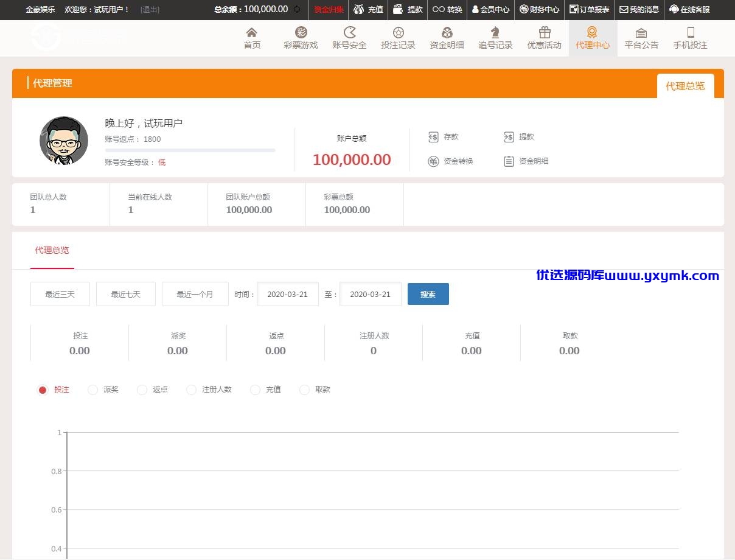Contact 在线客服 online support

point(689,9)
